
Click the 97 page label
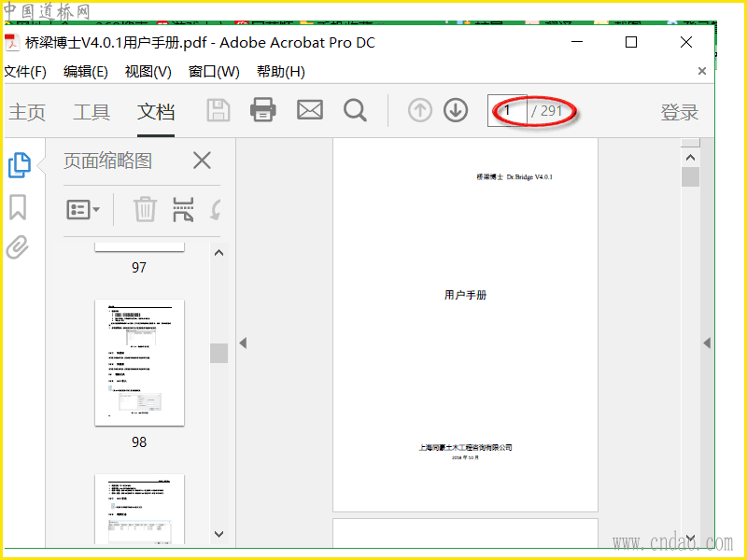(139, 268)
